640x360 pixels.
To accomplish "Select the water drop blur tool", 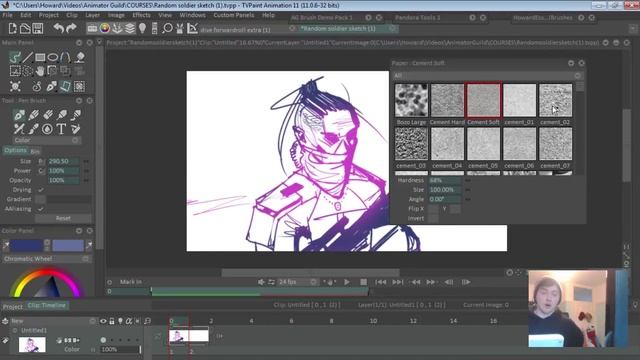I will tap(47, 129).
